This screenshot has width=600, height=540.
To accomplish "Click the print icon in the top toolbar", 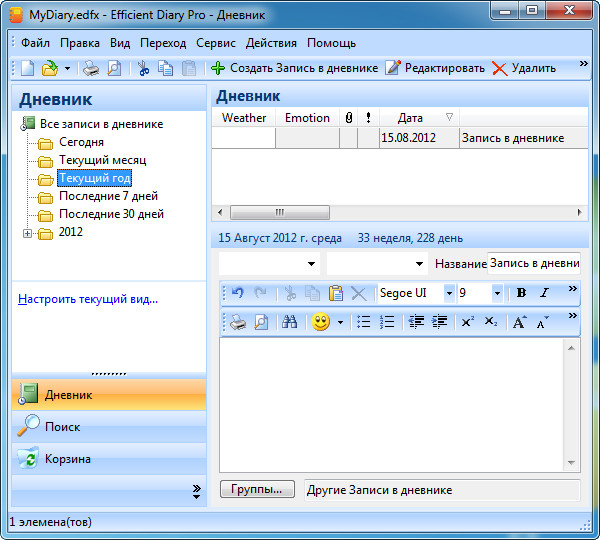I will 91,68.
